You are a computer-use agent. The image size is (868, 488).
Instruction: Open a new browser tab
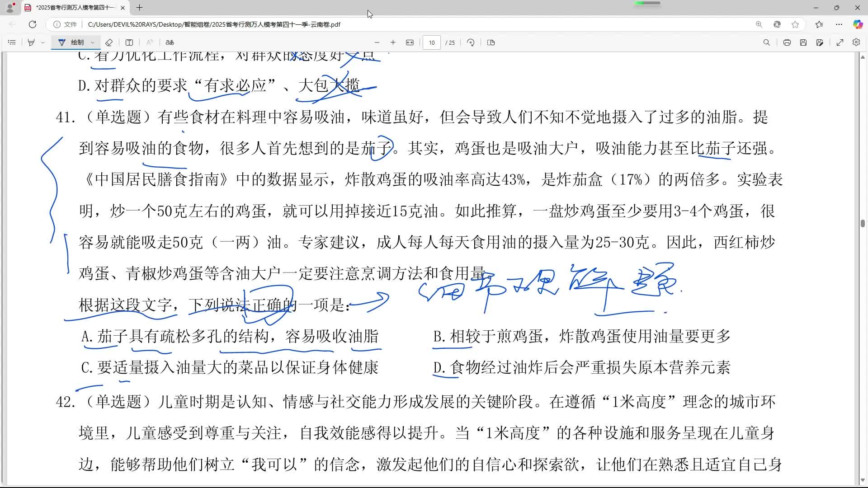tap(139, 8)
